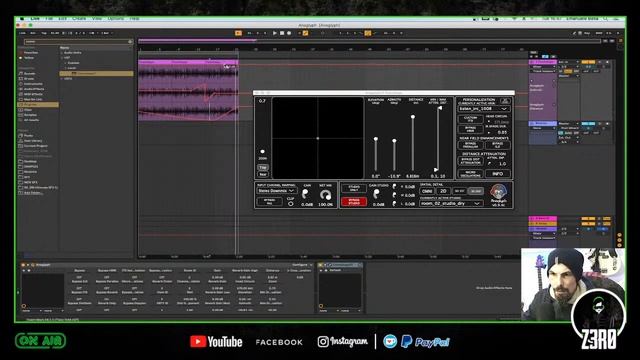Open the Create menu
Image resolution: width=640 pixels, height=360 pixels.
pyautogui.click(x=79, y=19)
